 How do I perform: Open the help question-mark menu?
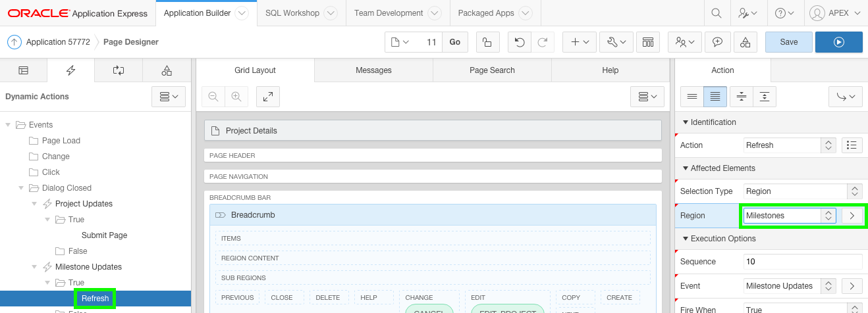[x=784, y=13]
